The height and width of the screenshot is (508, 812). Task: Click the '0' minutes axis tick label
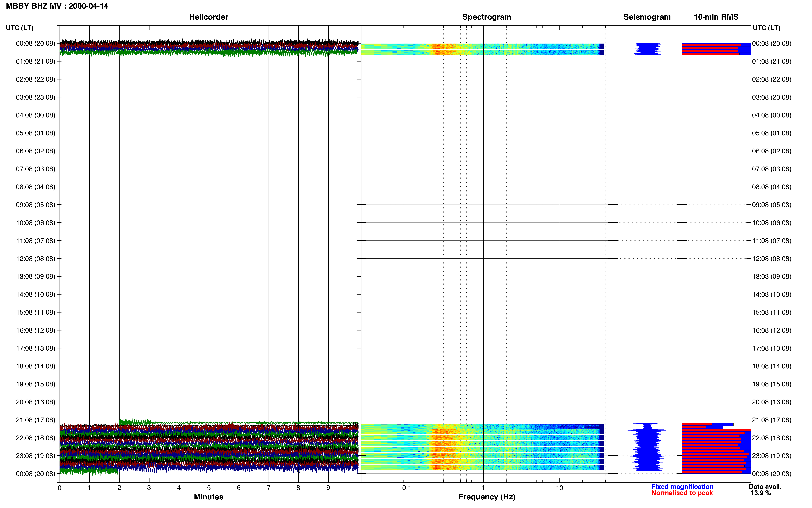click(59, 487)
